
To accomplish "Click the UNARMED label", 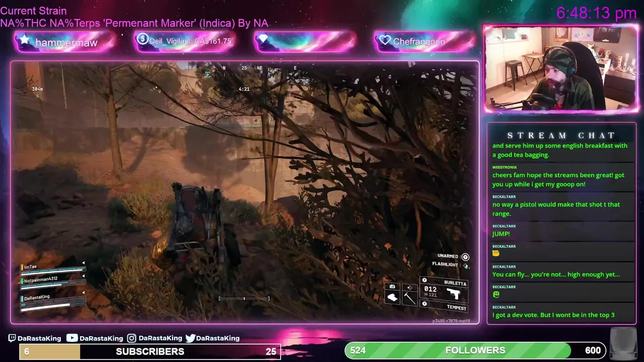I will pos(448,256).
